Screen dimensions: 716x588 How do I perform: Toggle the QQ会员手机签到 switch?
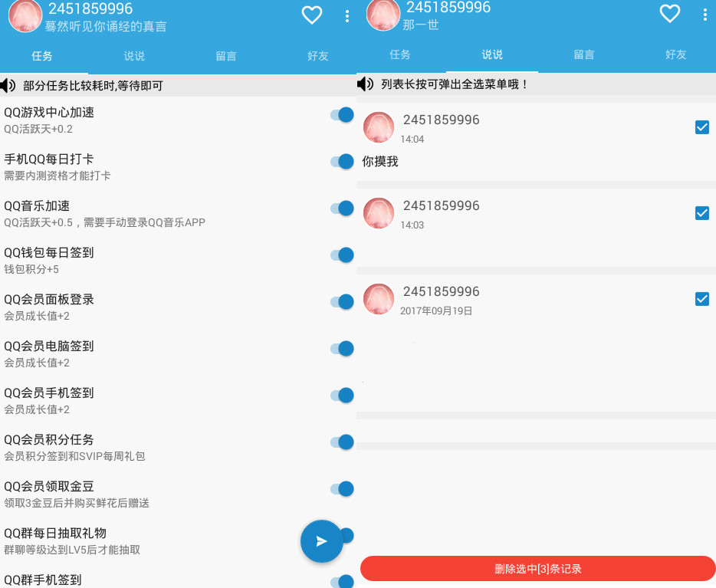click(341, 395)
